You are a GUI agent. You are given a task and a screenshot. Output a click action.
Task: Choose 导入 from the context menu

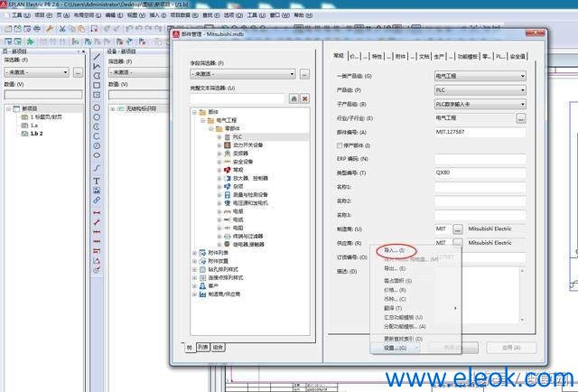pos(394,250)
